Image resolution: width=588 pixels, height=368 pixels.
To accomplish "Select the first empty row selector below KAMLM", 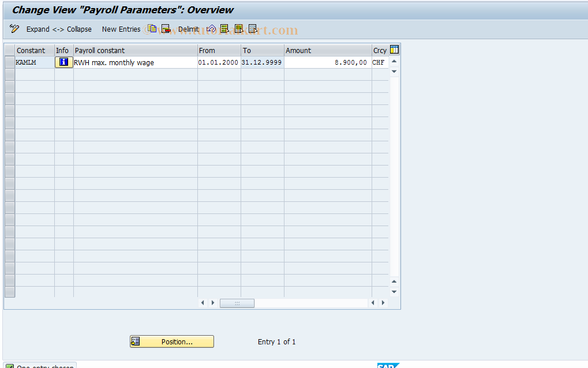I will coord(10,74).
